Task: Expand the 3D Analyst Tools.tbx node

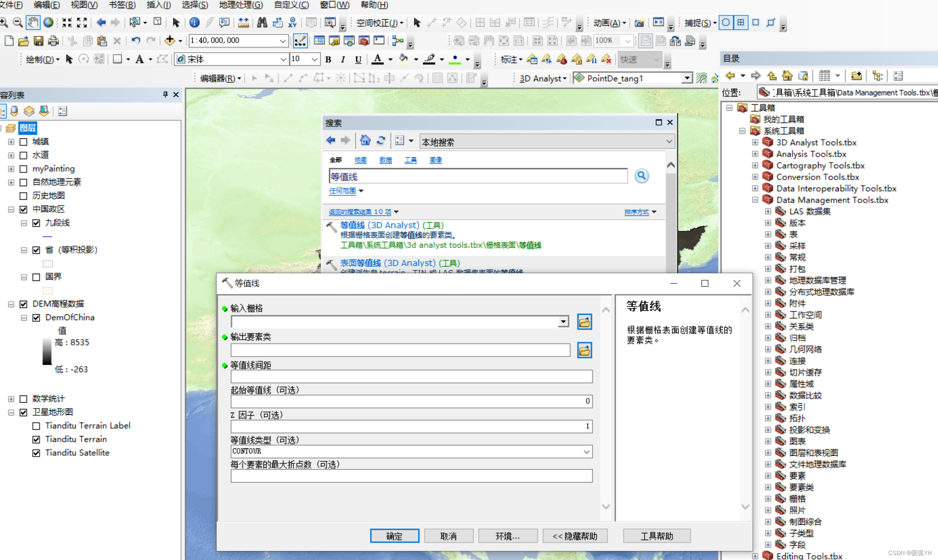Action: 755,142
